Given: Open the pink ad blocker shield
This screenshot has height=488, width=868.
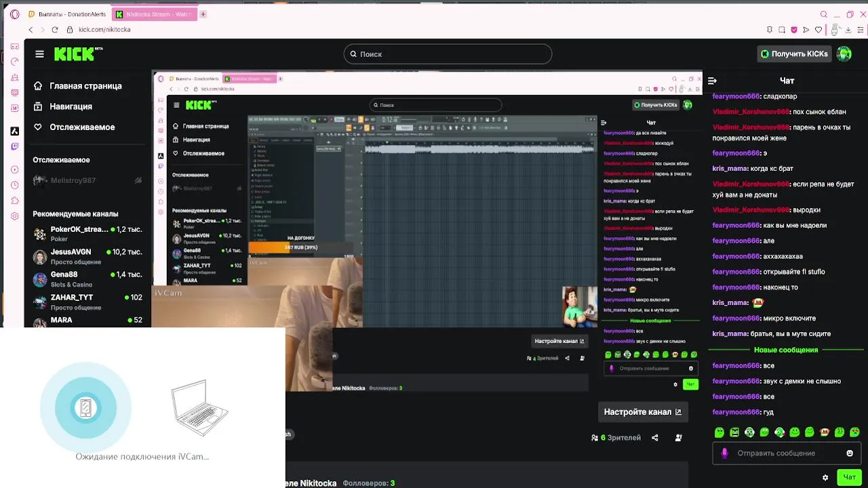Looking at the screenshot, I should pos(794,30).
